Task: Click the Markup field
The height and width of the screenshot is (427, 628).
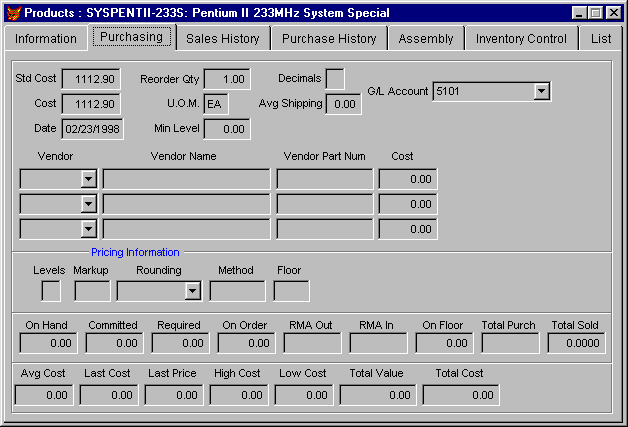Action: (92, 291)
